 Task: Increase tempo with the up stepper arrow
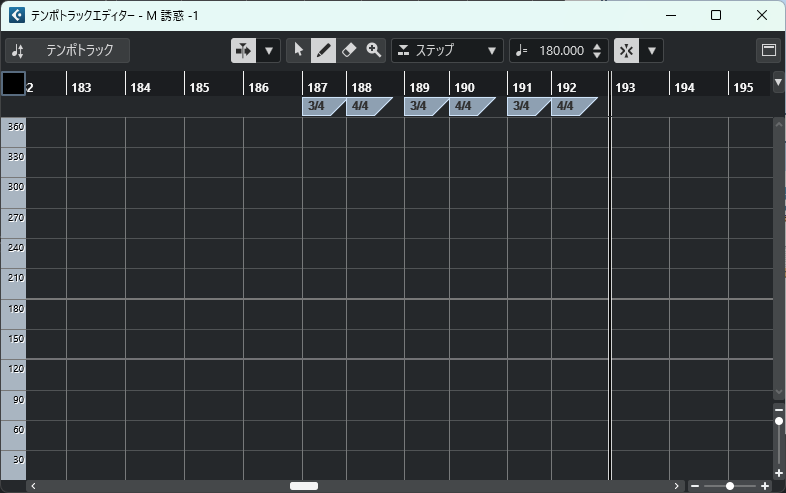[x=597, y=47]
